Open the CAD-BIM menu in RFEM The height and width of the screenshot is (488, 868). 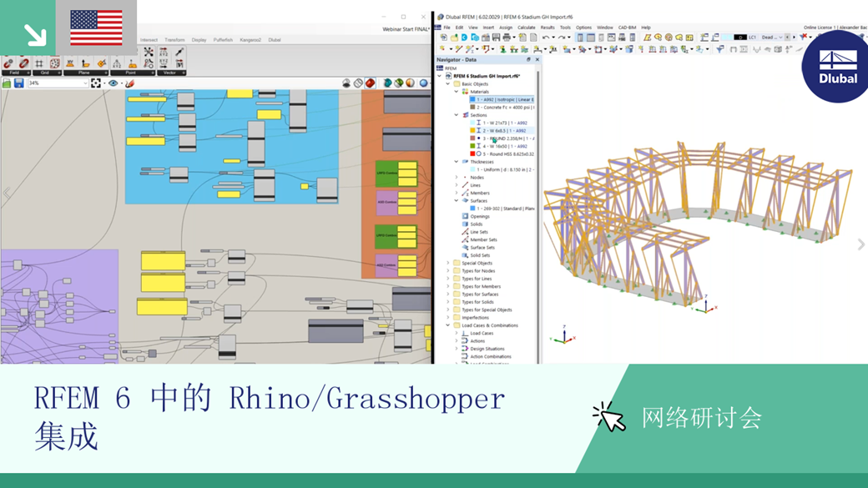(x=627, y=27)
